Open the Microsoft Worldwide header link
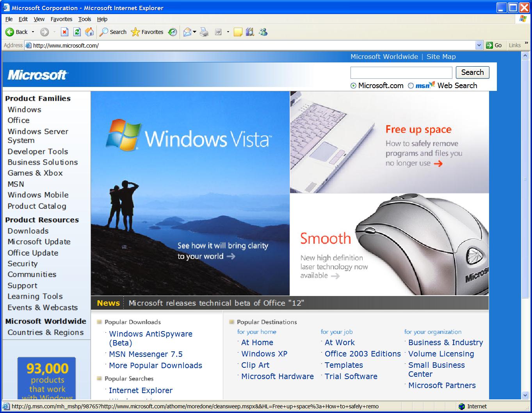 (x=384, y=57)
